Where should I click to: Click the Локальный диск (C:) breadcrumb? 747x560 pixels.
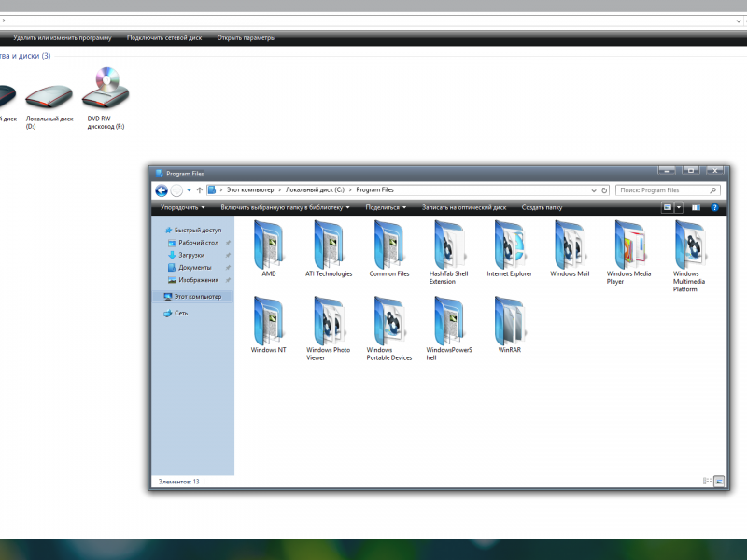(315, 190)
